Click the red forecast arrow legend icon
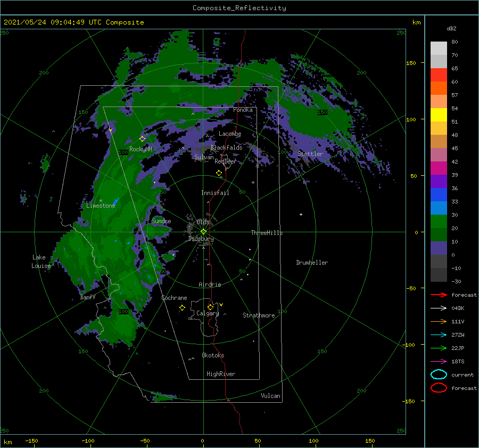 439,295
